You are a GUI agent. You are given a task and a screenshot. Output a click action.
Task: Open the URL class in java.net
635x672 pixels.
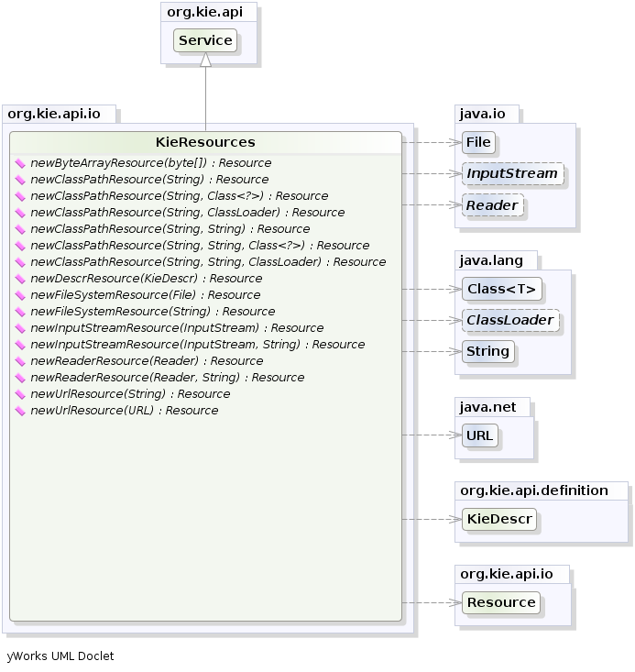480,435
